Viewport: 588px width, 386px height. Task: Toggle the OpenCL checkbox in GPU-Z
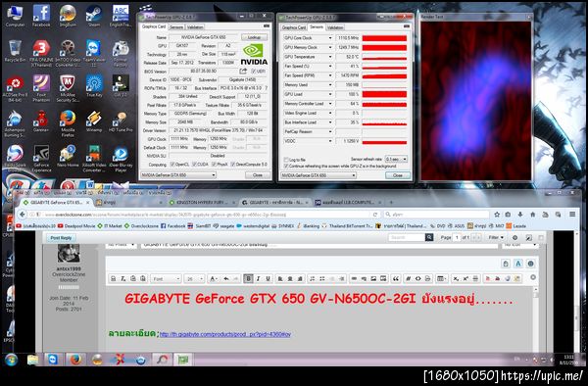tap(172, 165)
